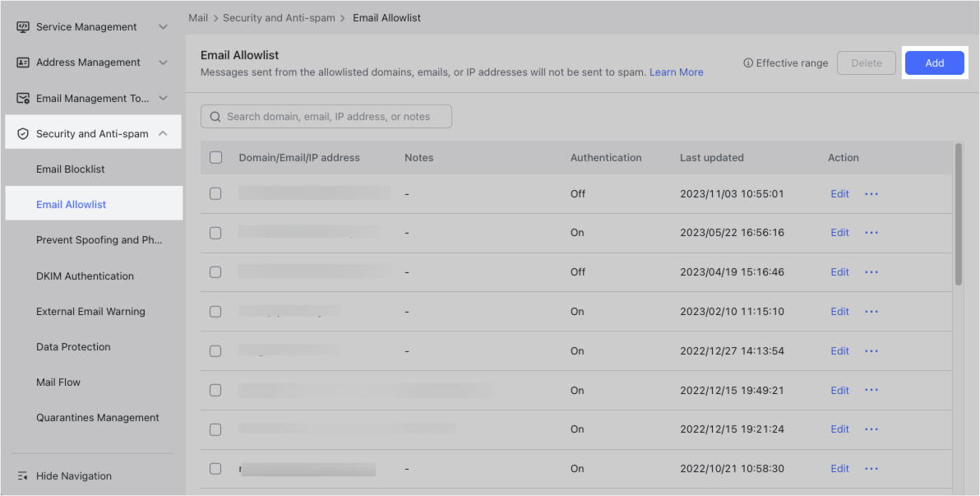Screen dimensions: 980x496
Task: Expand the Address Management section
Action: pos(163,62)
